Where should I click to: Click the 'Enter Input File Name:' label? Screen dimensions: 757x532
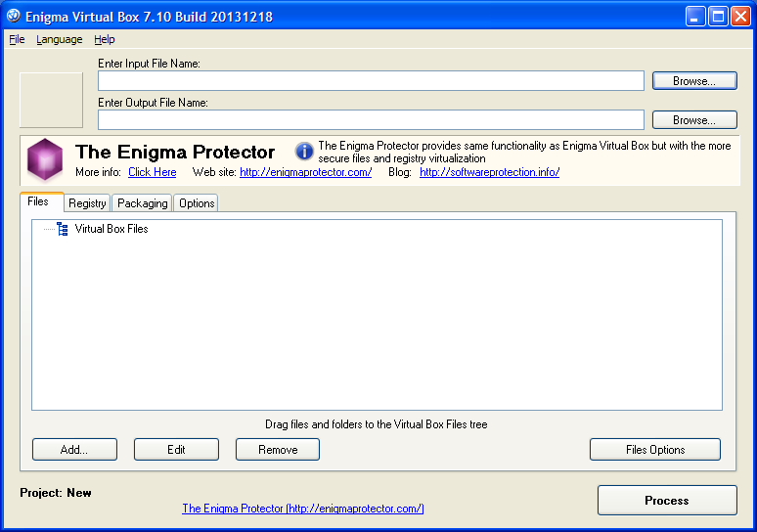click(x=150, y=64)
